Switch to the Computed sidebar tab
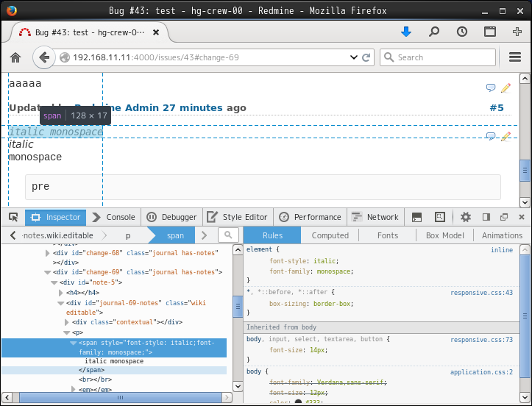Viewport: 532px width, 406px height. point(330,235)
